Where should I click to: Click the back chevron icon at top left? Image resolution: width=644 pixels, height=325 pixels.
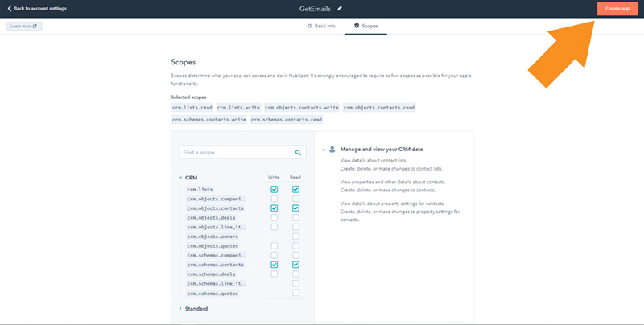(10, 9)
